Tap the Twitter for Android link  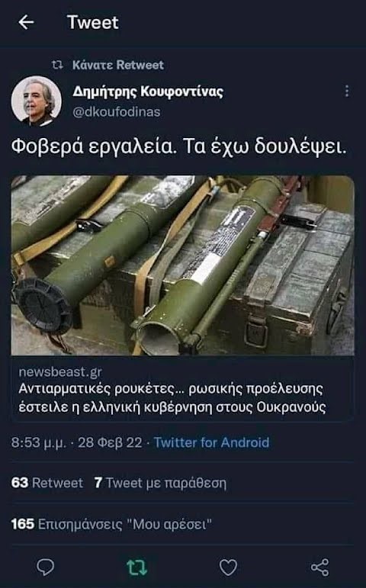coord(211,442)
